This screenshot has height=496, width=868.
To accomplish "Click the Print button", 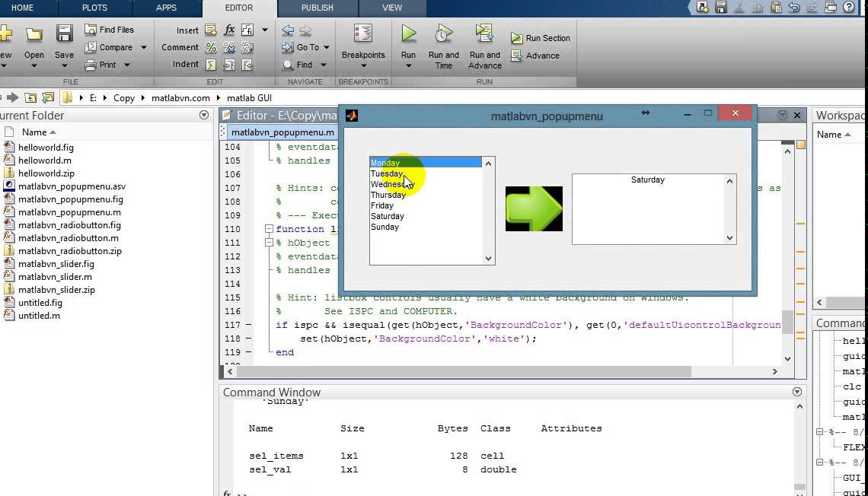I will [101, 65].
